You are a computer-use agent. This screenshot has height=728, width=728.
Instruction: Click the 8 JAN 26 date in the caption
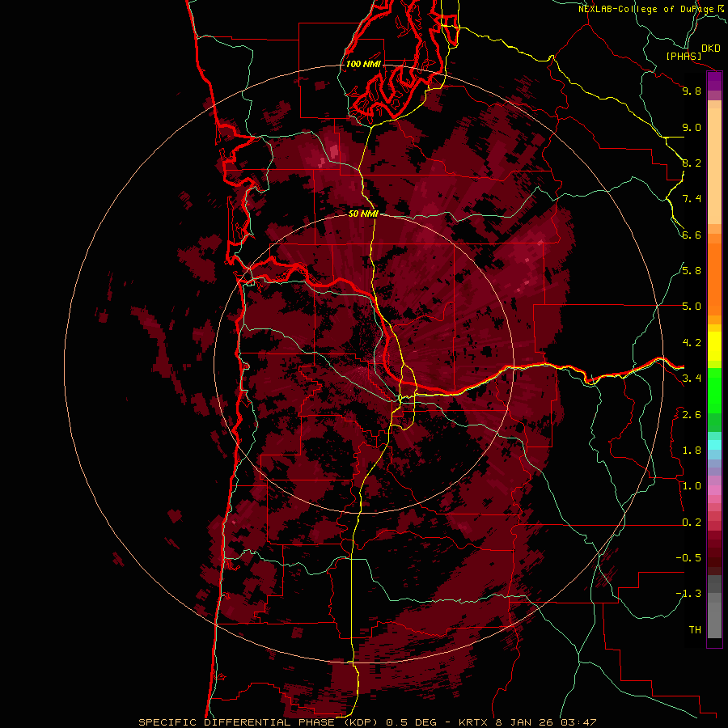[525, 722]
